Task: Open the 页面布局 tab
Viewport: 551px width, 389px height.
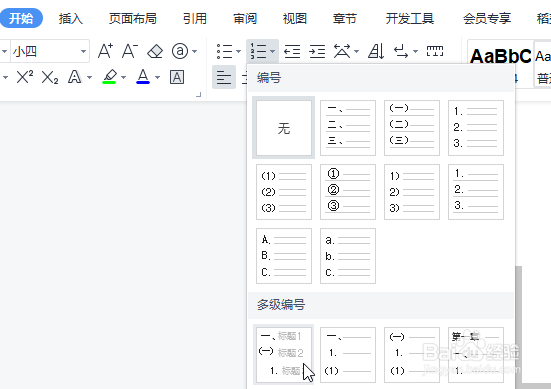Action: pyautogui.click(x=132, y=19)
